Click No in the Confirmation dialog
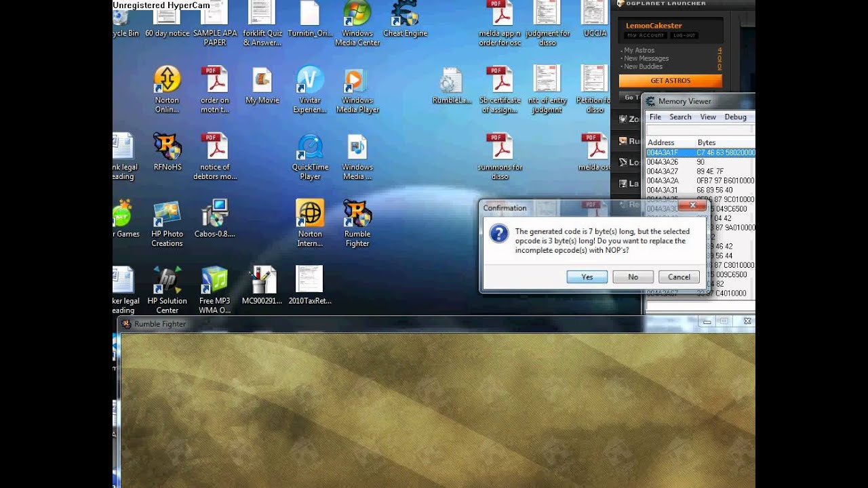Viewport: 868px width, 488px height. pos(633,277)
